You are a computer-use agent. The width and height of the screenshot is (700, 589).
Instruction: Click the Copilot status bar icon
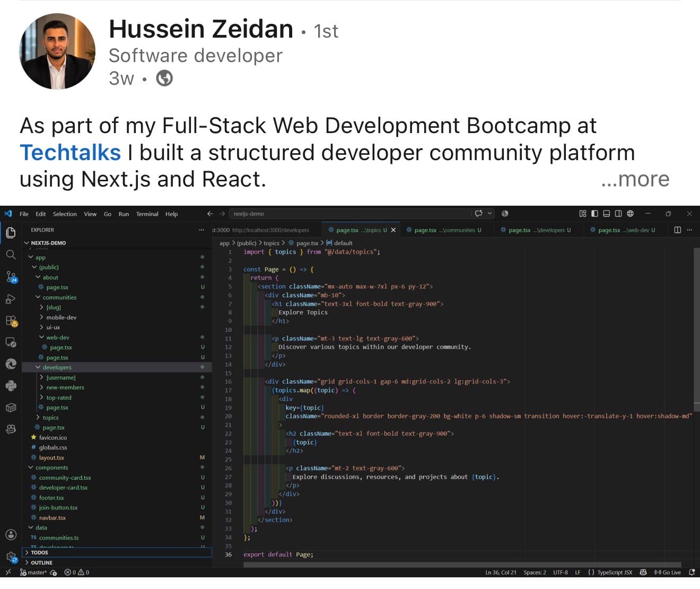[643, 572]
